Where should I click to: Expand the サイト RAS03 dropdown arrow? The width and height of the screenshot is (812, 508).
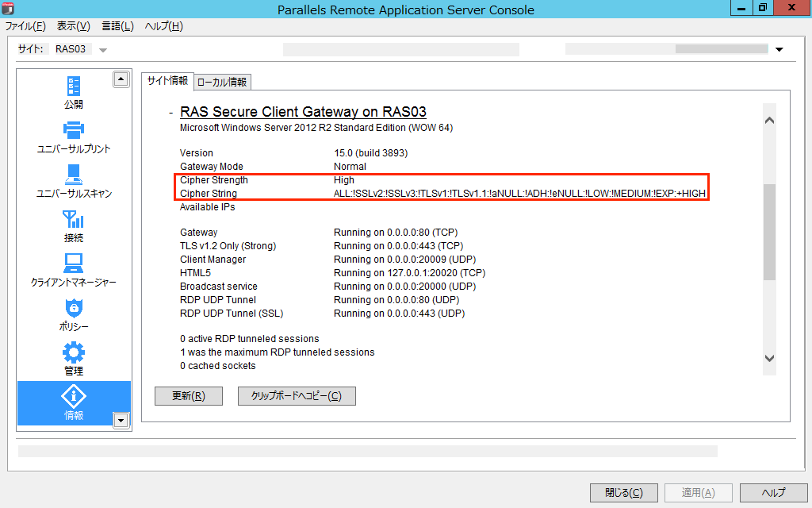103,50
